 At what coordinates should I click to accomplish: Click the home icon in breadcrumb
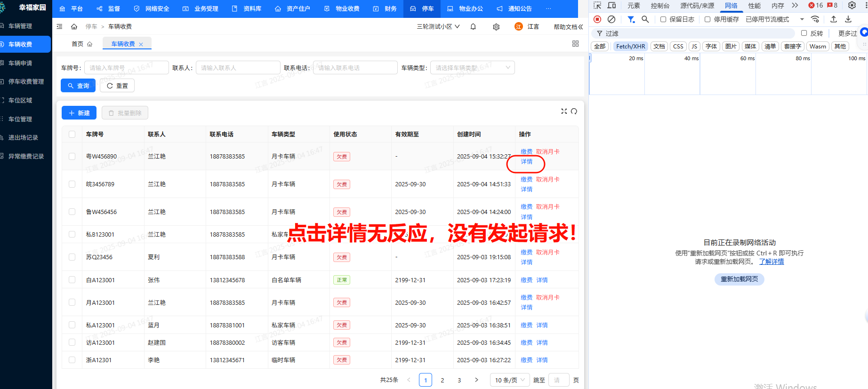[x=74, y=27]
